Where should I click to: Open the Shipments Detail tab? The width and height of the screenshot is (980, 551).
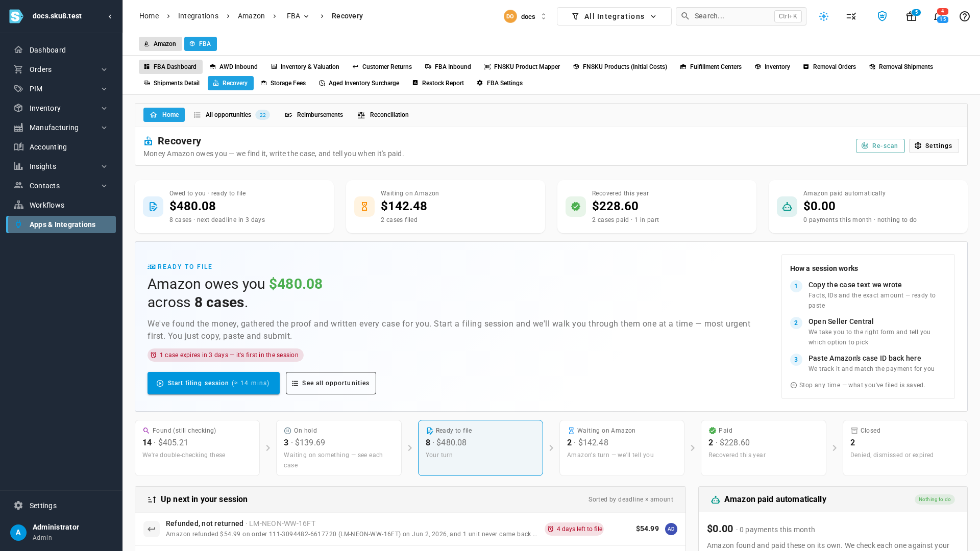coord(171,83)
